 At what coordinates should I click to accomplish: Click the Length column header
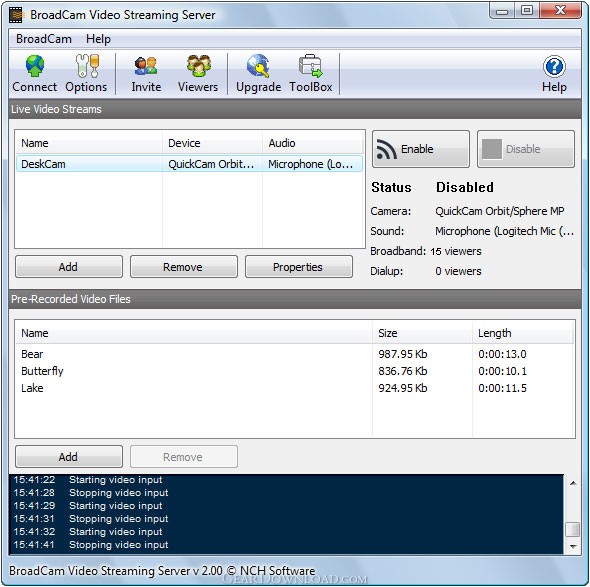(x=523, y=333)
